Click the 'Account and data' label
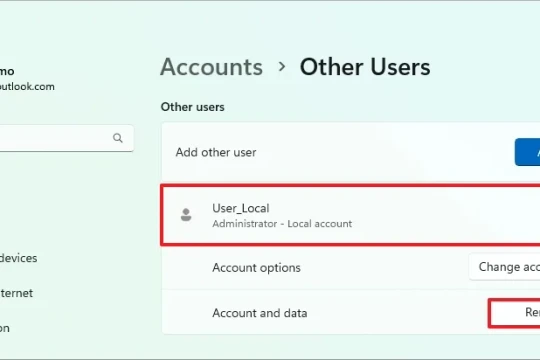Viewport: 540px width, 360px height. [x=260, y=313]
